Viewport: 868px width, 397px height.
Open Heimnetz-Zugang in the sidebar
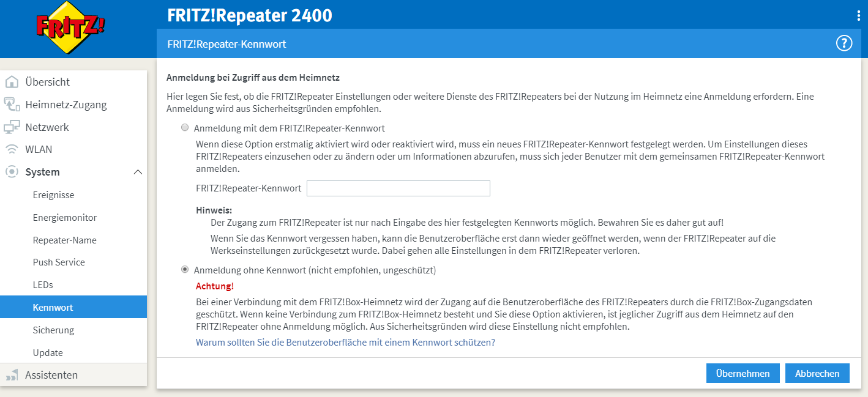pyautogui.click(x=66, y=105)
